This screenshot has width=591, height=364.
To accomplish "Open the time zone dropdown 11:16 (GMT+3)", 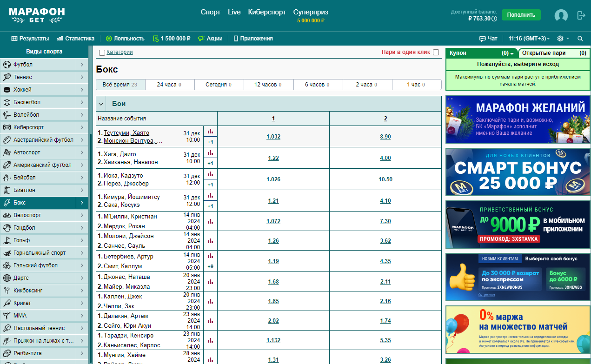I will click(x=529, y=39).
